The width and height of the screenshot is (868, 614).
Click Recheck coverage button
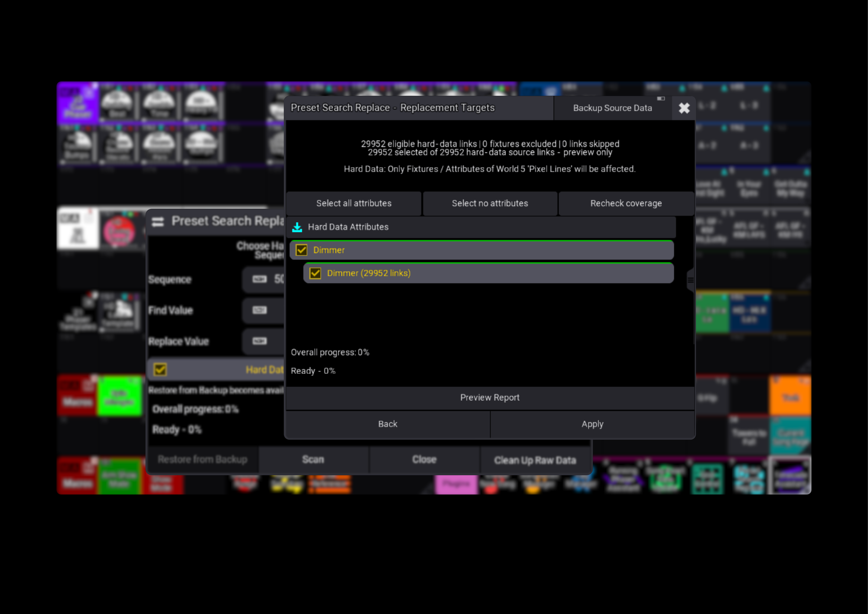pyautogui.click(x=626, y=204)
